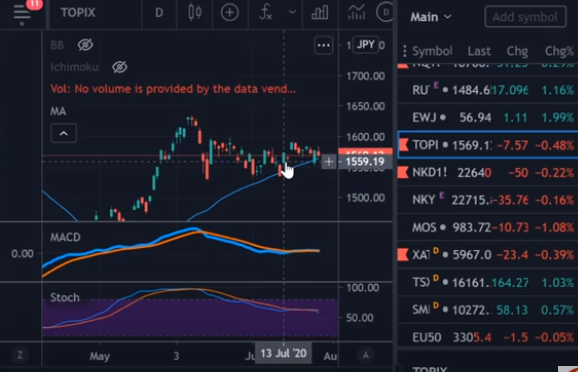Select the MOS row in watchlist
578x372 pixels.
[x=488, y=227]
